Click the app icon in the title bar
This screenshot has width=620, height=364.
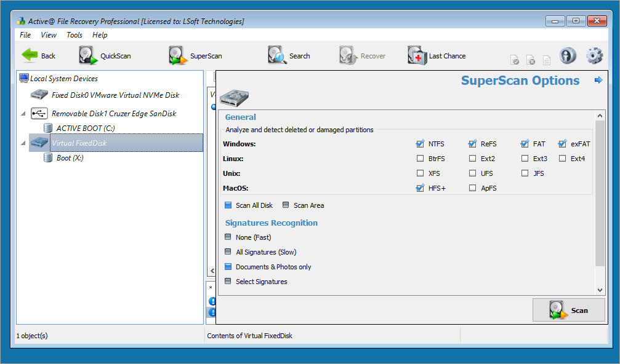21,21
